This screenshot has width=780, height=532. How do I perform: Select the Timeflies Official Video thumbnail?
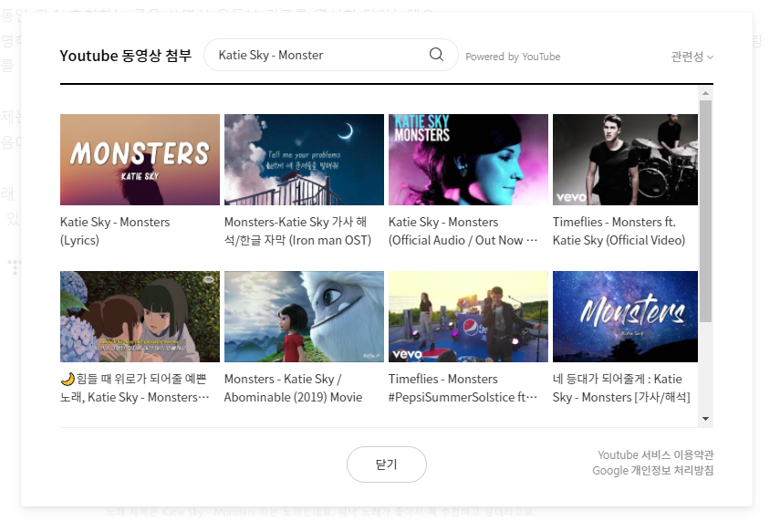pos(625,160)
